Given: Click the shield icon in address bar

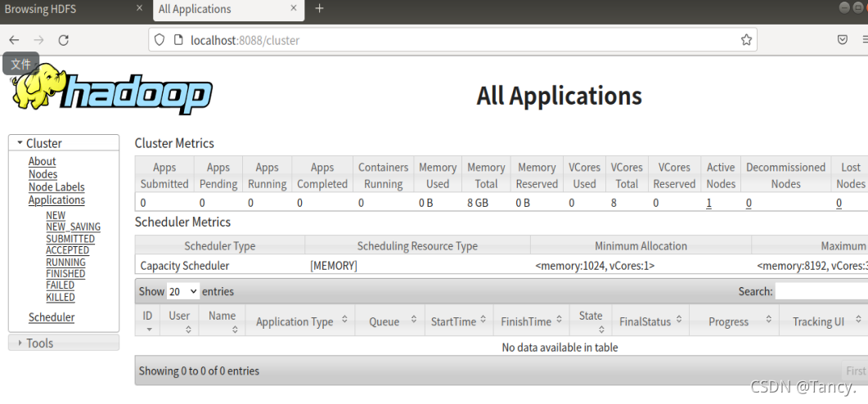Looking at the screenshot, I should click(x=160, y=40).
